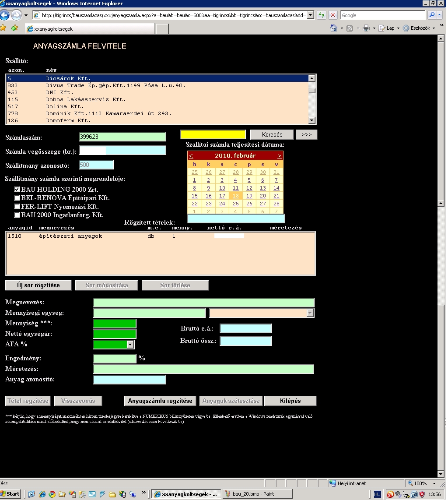Image resolution: width=448 pixels, height=500 pixels.
Task: Launch Google Chrome from Quick Launch
Action: coord(52,494)
